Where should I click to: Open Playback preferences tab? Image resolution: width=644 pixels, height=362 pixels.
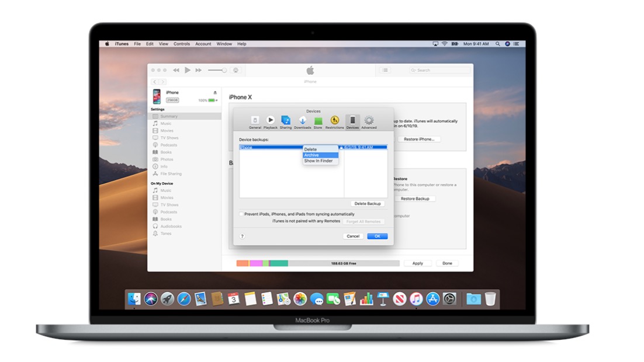pos(270,122)
